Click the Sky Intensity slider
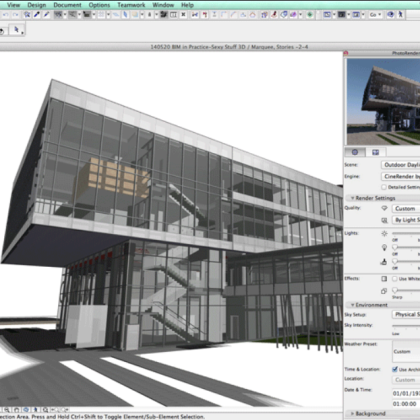 pyautogui.click(x=406, y=325)
